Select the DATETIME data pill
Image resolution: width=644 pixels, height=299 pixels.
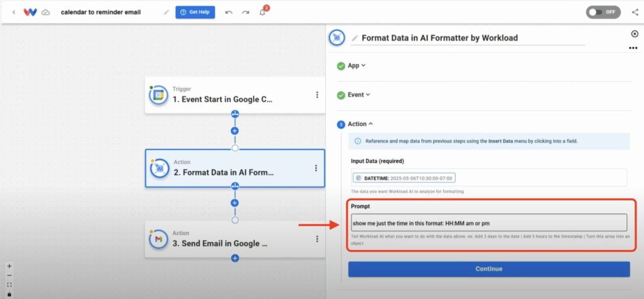pyautogui.click(x=404, y=178)
